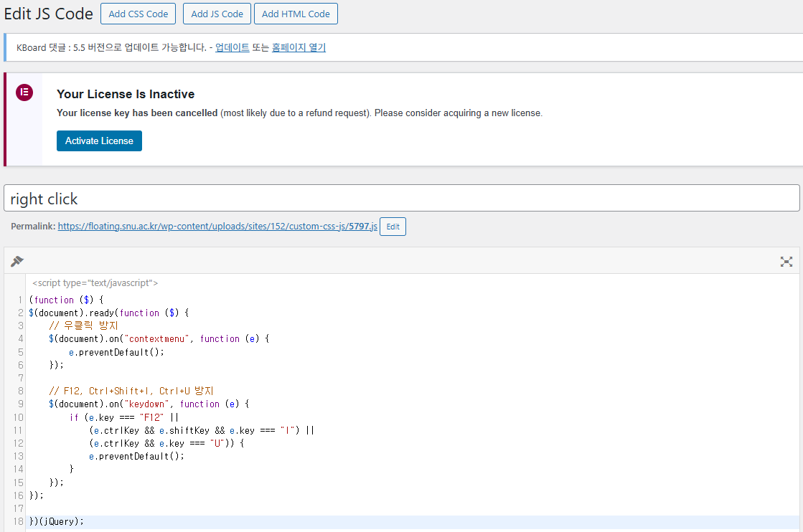Open the 홈페이지 열기 link
This screenshot has height=532, width=803.
tap(299, 48)
